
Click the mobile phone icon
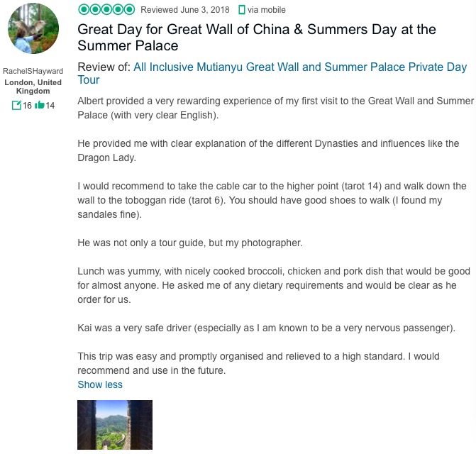click(242, 10)
